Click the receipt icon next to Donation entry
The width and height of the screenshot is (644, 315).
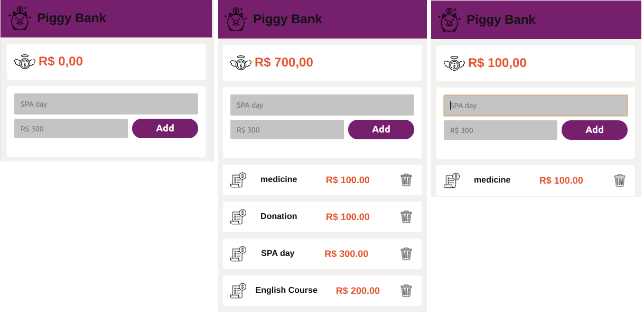[x=238, y=217]
